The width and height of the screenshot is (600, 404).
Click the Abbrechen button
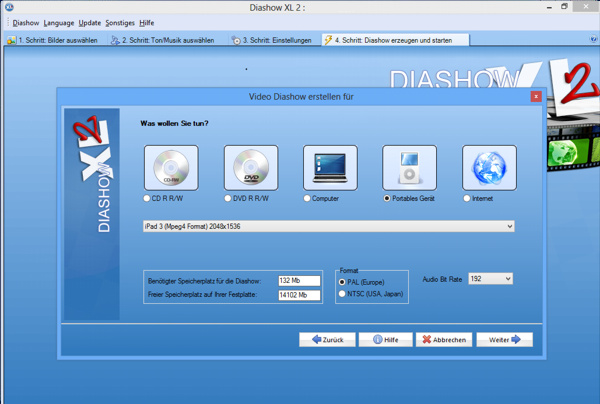coord(444,339)
